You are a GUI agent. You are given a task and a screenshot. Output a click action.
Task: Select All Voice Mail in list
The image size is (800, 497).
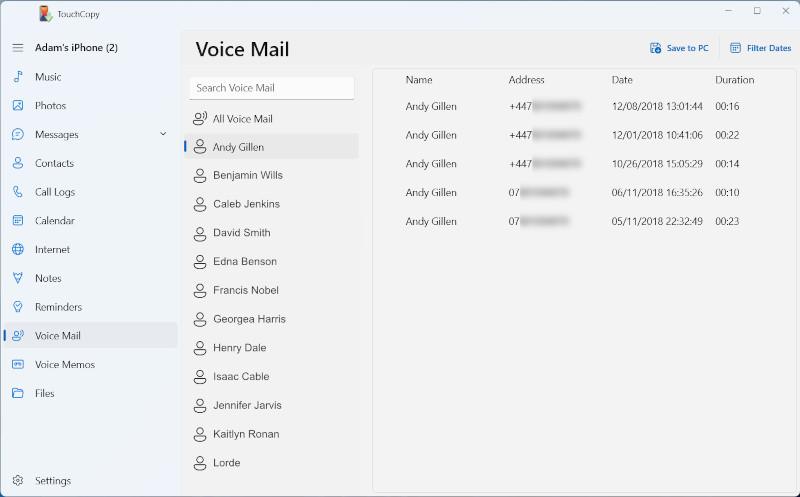[x=242, y=119]
